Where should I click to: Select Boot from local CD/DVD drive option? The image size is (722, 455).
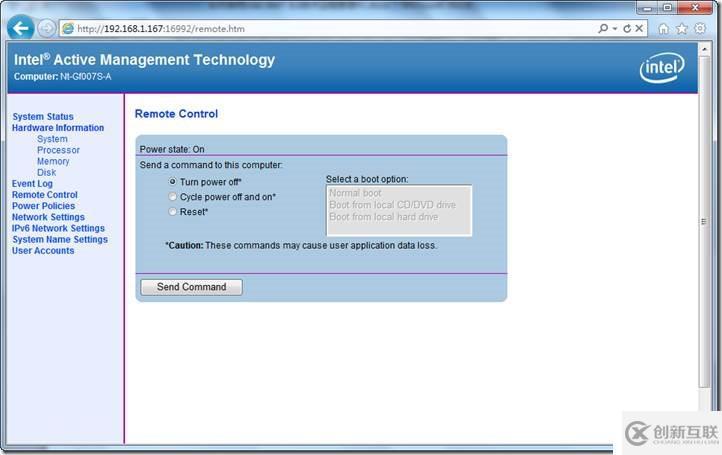click(392, 205)
